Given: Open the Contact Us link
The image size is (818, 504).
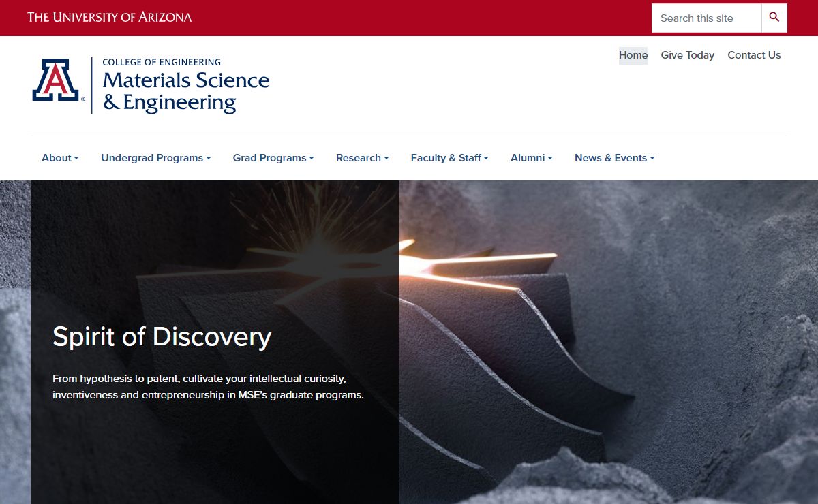Looking at the screenshot, I should coord(754,55).
